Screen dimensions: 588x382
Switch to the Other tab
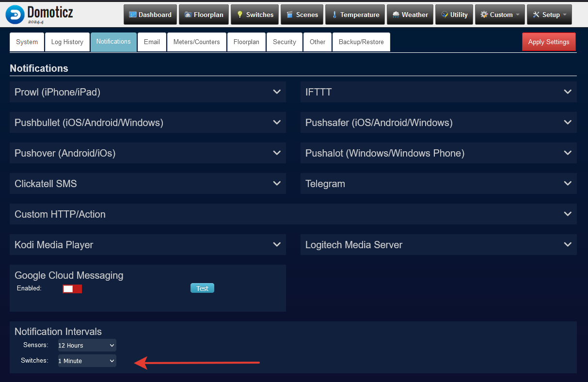pyautogui.click(x=318, y=42)
